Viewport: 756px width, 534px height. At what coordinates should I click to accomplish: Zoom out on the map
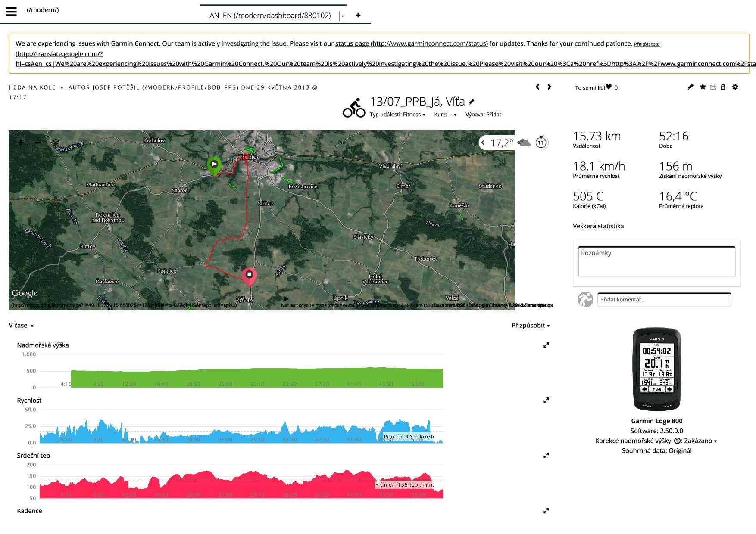coord(38,142)
